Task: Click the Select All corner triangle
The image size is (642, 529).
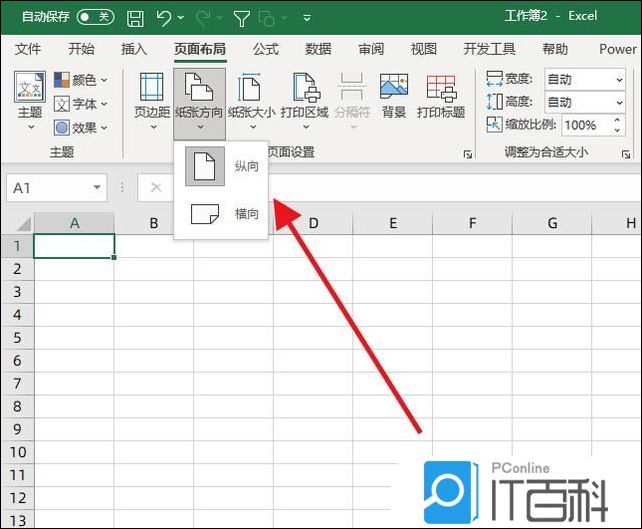Action: (24, 224)
